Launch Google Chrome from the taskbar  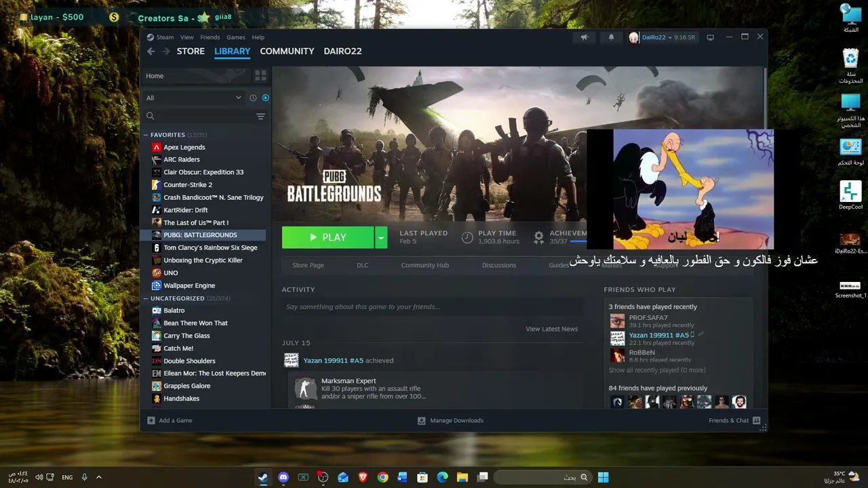tap(382, 477)
